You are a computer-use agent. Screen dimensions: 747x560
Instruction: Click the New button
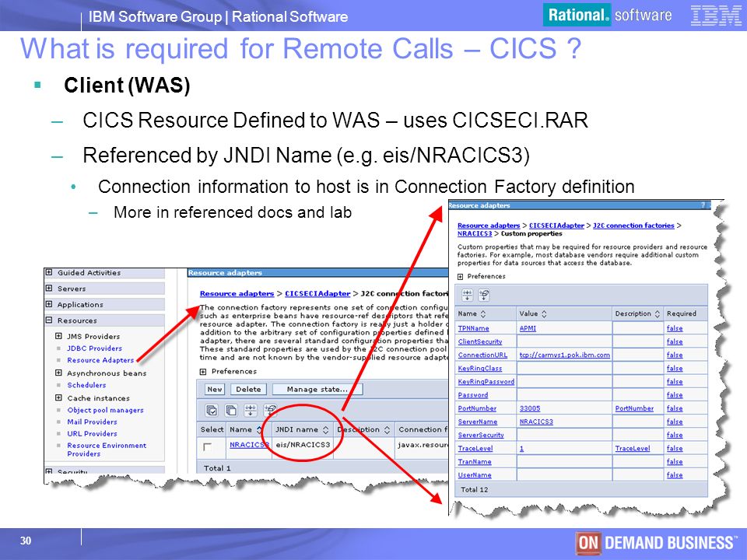point(215,389)
